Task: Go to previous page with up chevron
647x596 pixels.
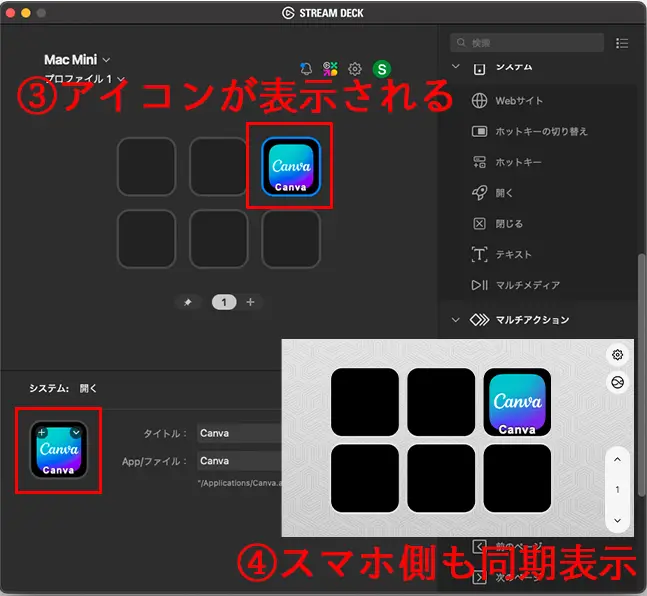Action: pos(617,459)
